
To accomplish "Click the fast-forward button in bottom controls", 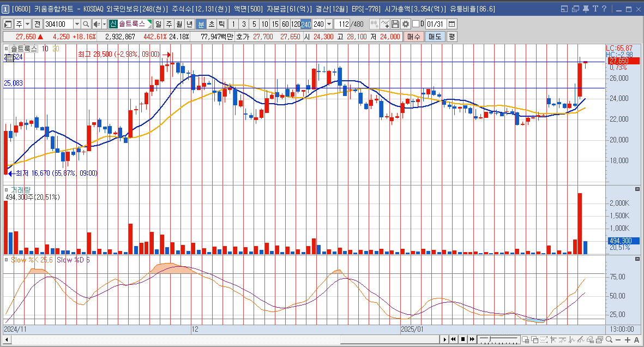I will pyautogui.click(x=472, y=339).
